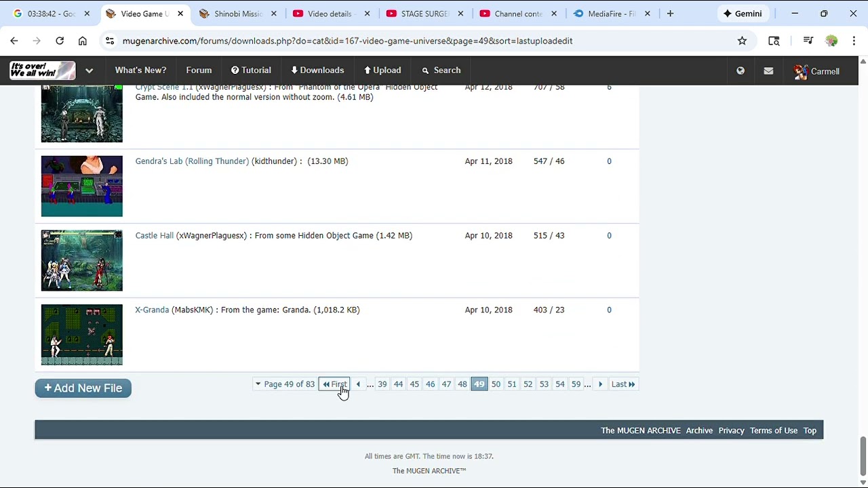Viewport: 868px width, 488px height.
Task: Open the Chrome profile avatar
Action: coord(831,41)
